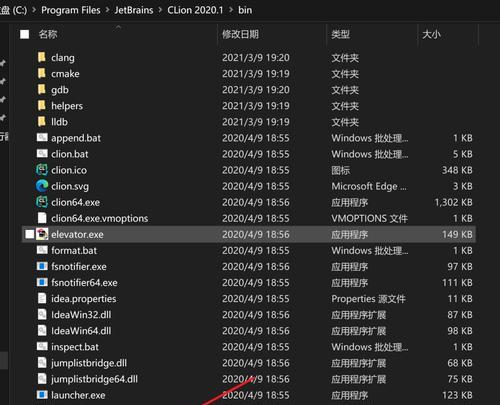Screen dimensions: 500x405
Task: Select the file name clion.svg
Action: (70, 186)
